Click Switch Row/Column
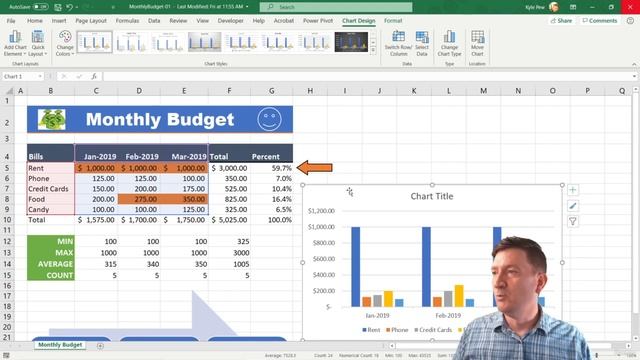Screen dimensions: 640x360 398,43
